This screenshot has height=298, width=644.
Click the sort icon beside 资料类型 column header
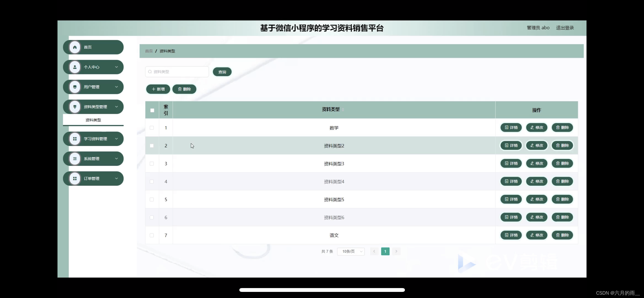343,110
